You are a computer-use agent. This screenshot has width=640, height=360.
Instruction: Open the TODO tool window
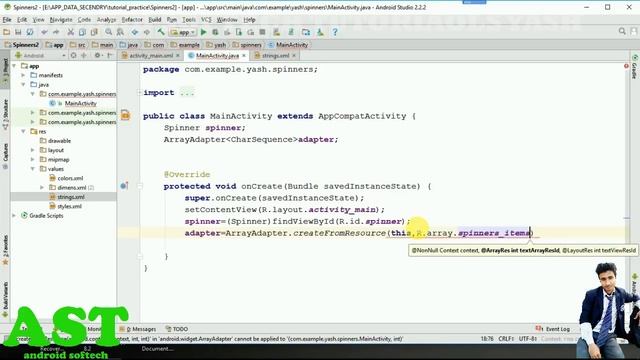pyautogui.click(x=177, y=329)
